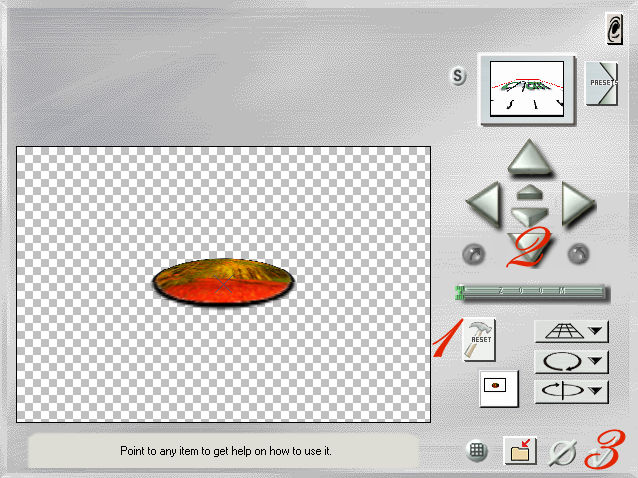Screen dimensions: 638x478
Task: Click the small inner down arrow
Action: (x=529, y=216)
